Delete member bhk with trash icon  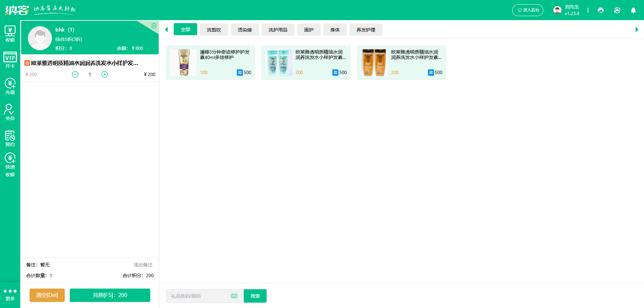pos(154,25)
